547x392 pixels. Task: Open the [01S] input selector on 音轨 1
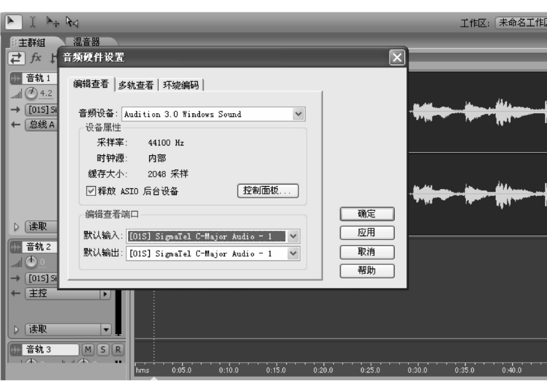point(41,110)
